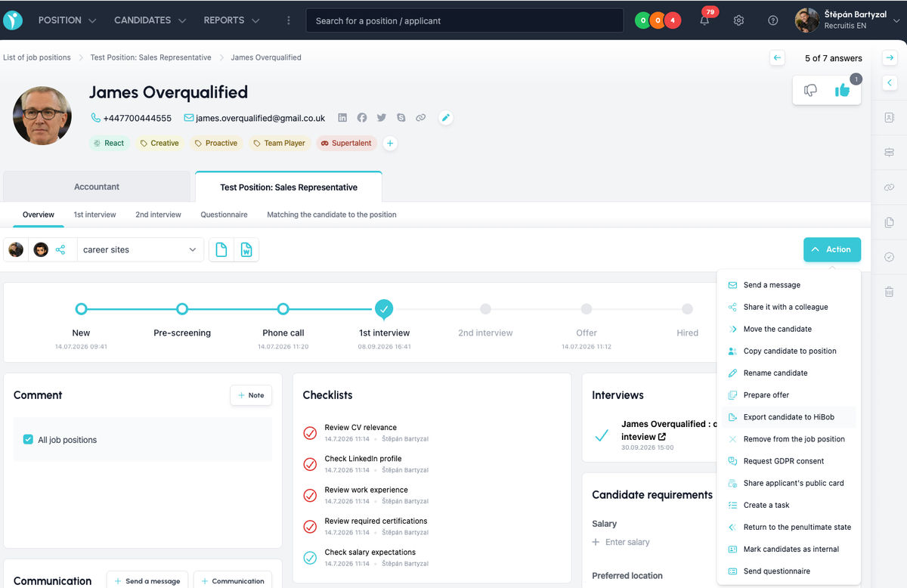This screenshot has height=588, width=907.
Task: Click the Note button in Comment
Action: pos(251,395)
